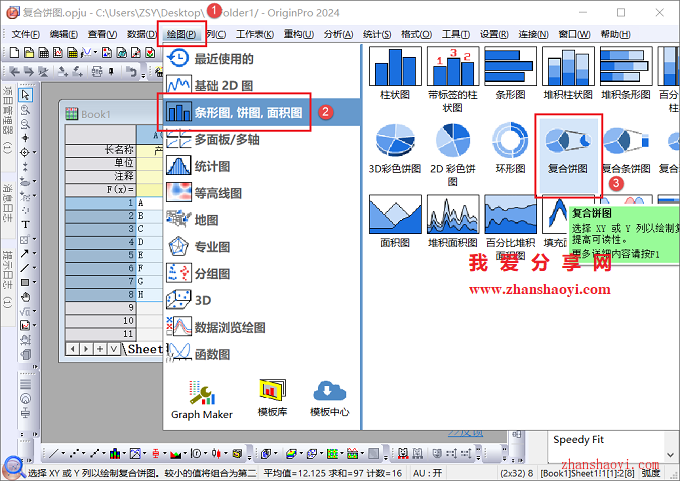The image size is (680, 481).
Task: Click the 长名称 row label
Action: [x=101, y=150]
